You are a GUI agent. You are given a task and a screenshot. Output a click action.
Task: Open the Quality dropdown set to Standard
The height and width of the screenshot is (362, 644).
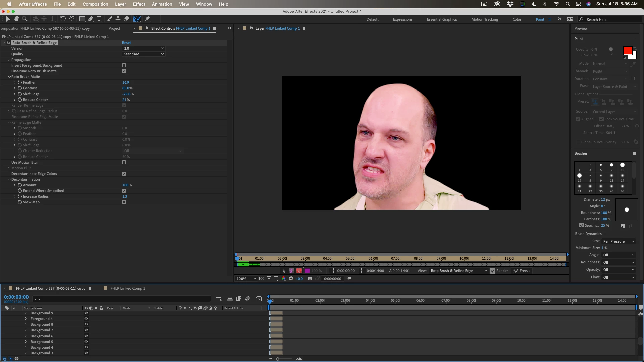[x=144, y=54]
